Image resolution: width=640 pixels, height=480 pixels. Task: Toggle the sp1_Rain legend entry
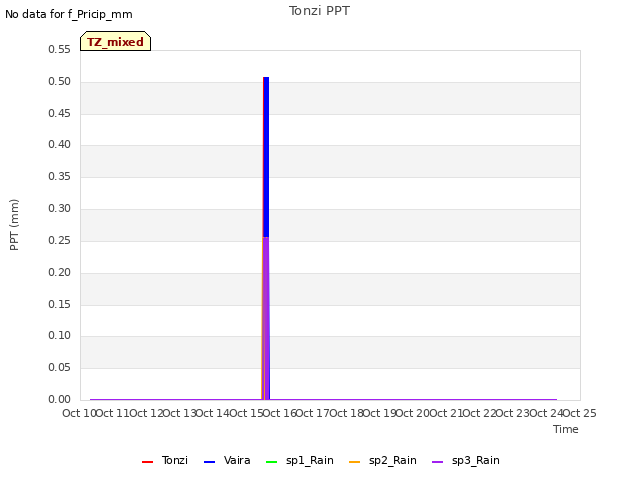[x=300, y=460]
